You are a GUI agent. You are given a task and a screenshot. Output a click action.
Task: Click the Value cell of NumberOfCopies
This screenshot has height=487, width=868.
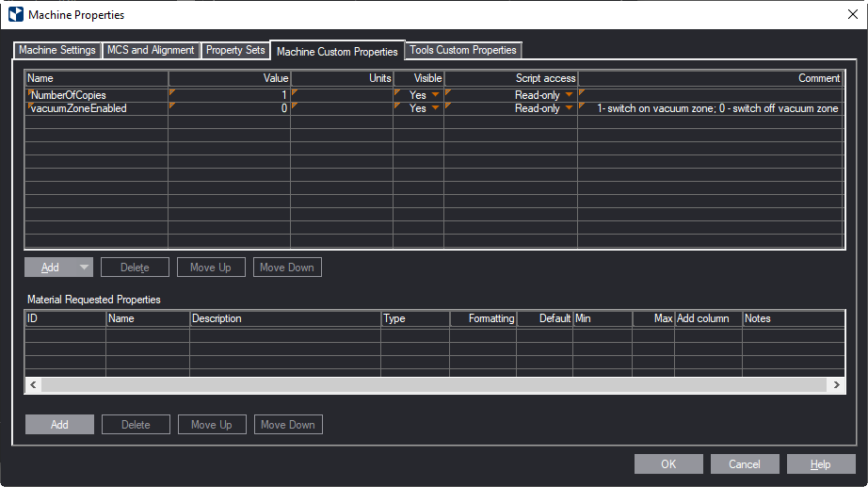click(x=229, y=95)
